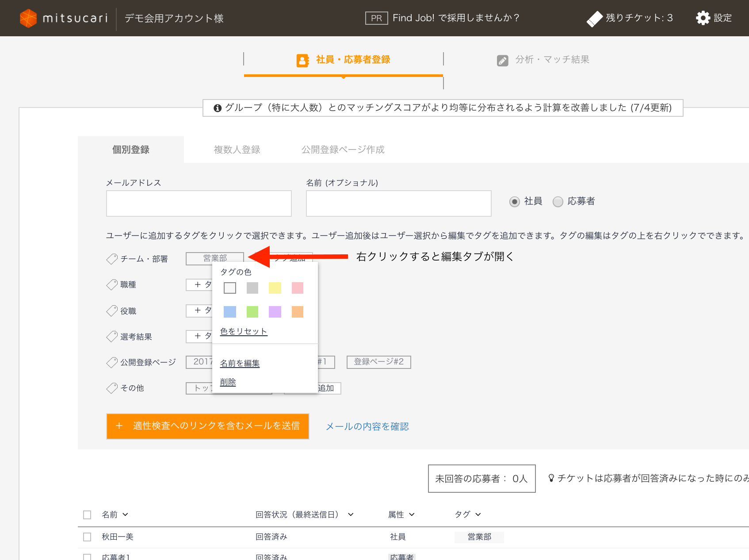Screen dimensions: 749x560
Task: Open settings via the gear icon
Action: [703, 18]
